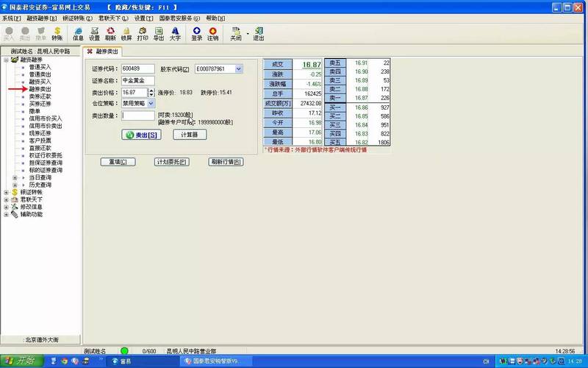This screenshot has height=368, width=588.
Task: Click the 卖出价格 spinner arrows
Action: (x=151, y=93)
